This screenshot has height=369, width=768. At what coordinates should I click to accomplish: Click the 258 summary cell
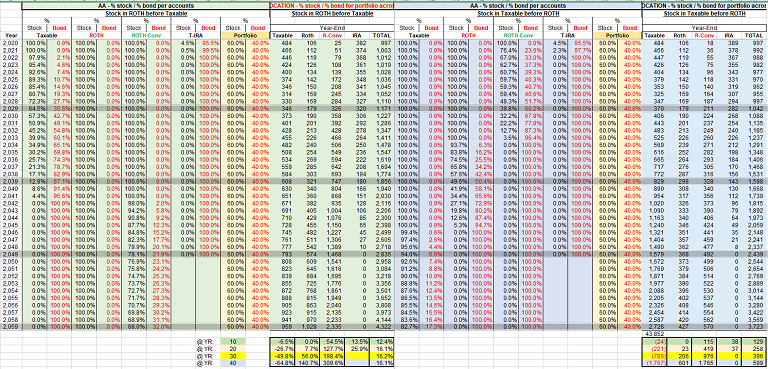click(x=754, y=348)
